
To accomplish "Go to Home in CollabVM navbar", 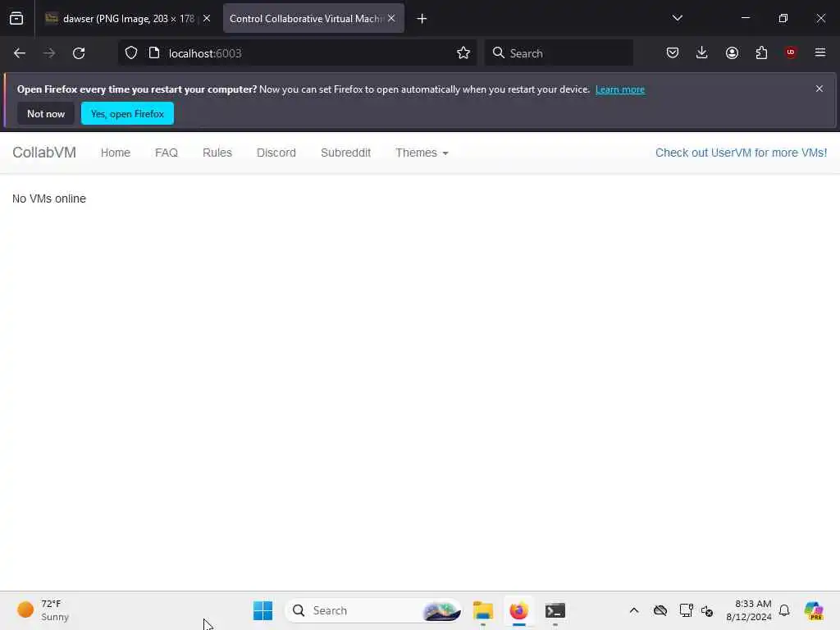I will click(116, 153).
